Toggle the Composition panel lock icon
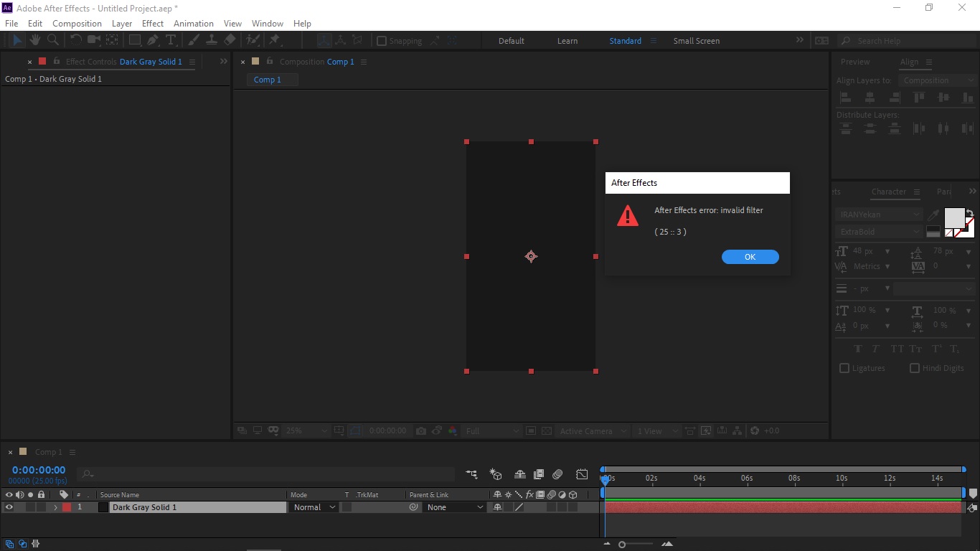 (x=269, y=62)
